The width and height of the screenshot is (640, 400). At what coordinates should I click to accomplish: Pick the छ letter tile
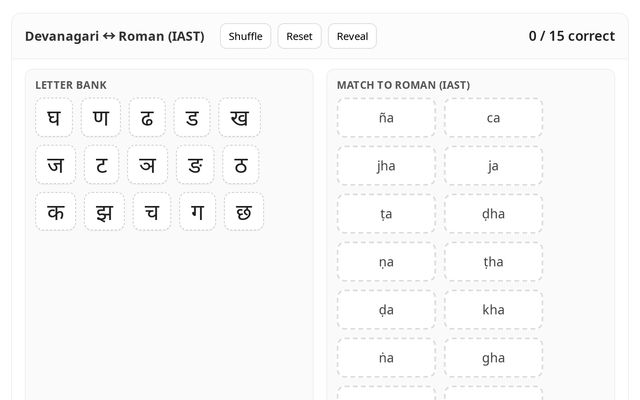click(244, 212)
